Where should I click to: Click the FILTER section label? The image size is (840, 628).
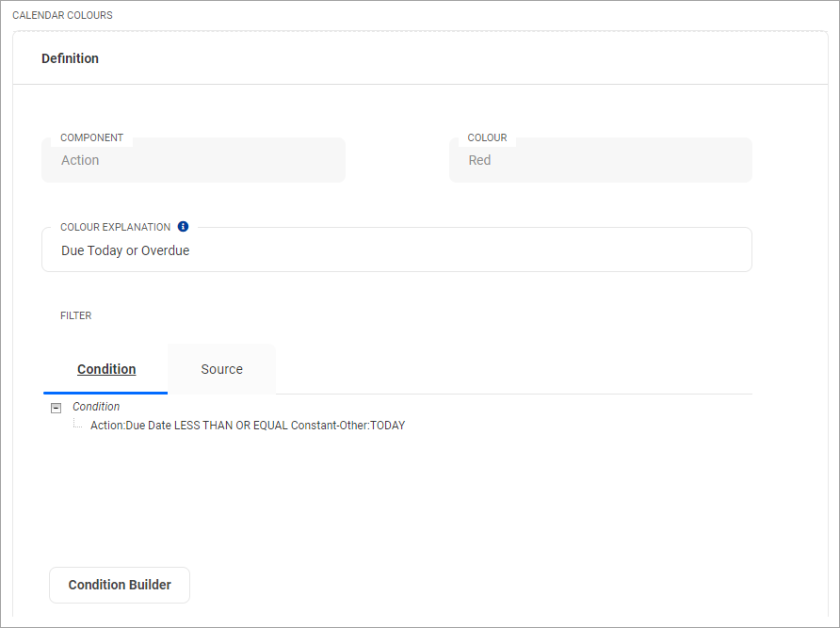pyautogui.click(x=76, y=315)
